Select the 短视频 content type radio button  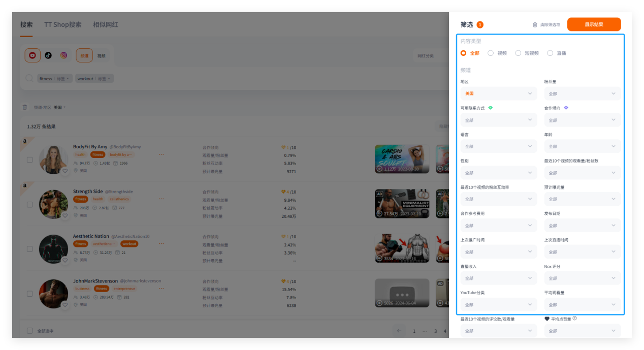tap(518, 53)
